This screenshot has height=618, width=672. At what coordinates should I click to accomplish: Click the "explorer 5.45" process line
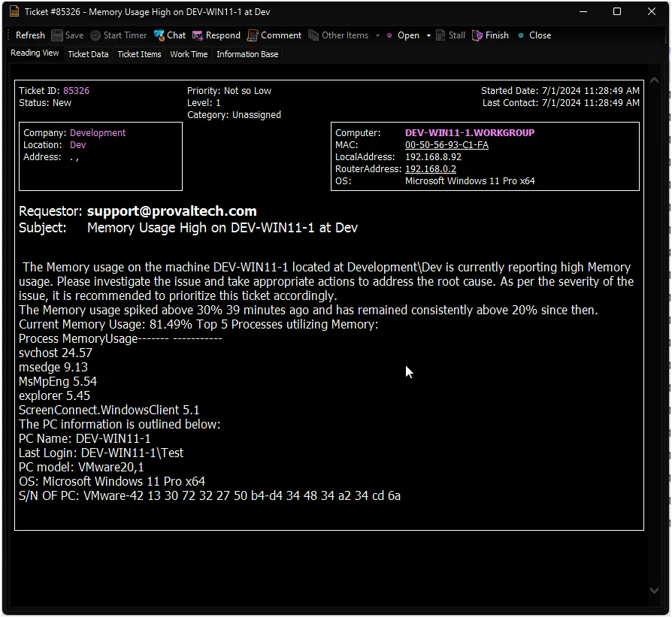click(x=54, y=395)
